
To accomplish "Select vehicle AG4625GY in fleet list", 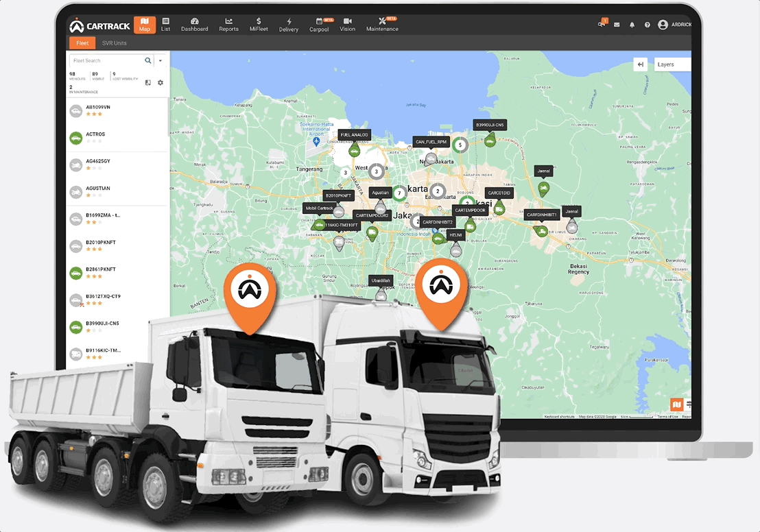I will point(118,165).
